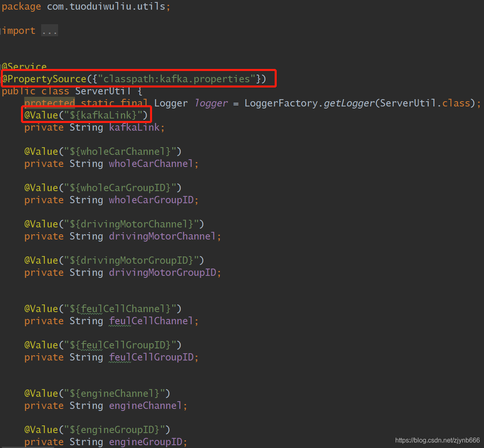Click the @Value("${wholeCarGroupID}") annotation
484x448 pixels.
coord(103,188)
